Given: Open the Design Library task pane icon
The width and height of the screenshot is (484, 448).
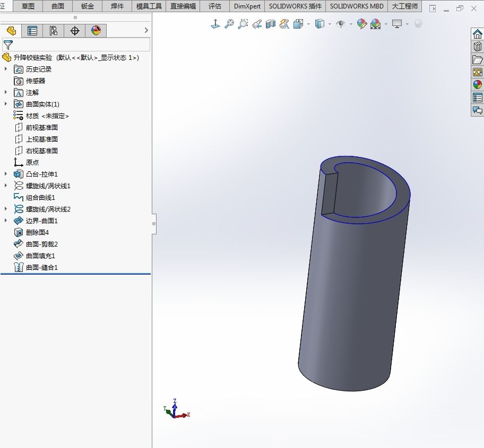Looking at the screenshot, I should pyautogui.click(x=477, y=47).
